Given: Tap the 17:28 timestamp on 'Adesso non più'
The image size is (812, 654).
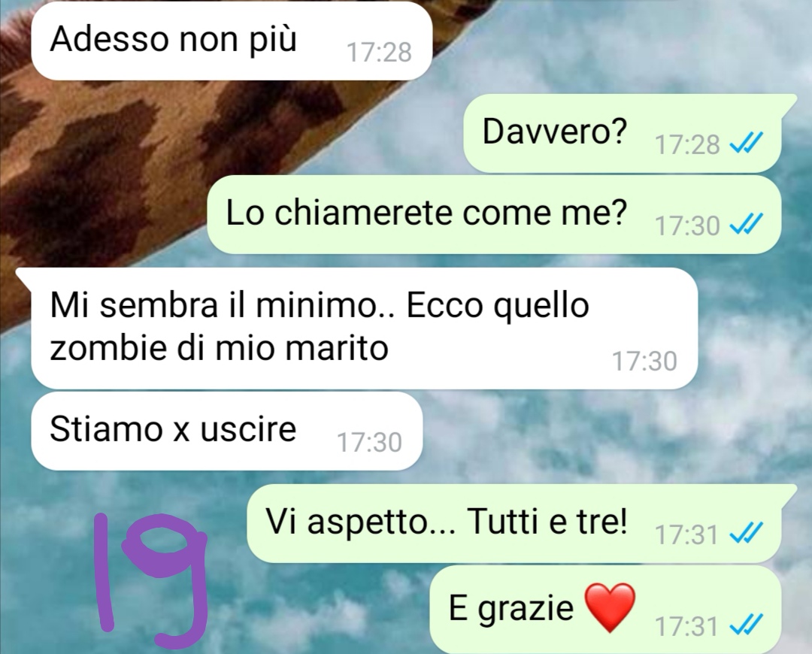Looking at the screenshot, I should click(379, 53).
